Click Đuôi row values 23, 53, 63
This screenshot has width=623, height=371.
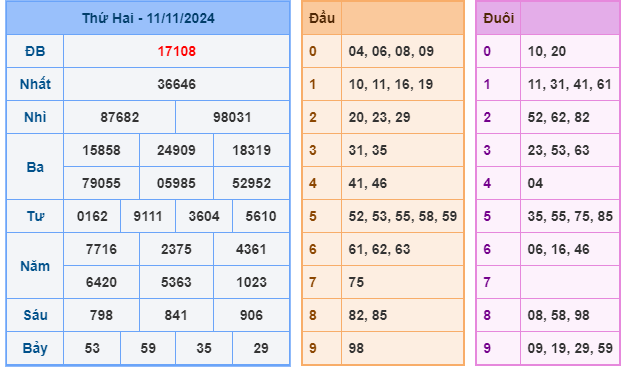point(559,150)
